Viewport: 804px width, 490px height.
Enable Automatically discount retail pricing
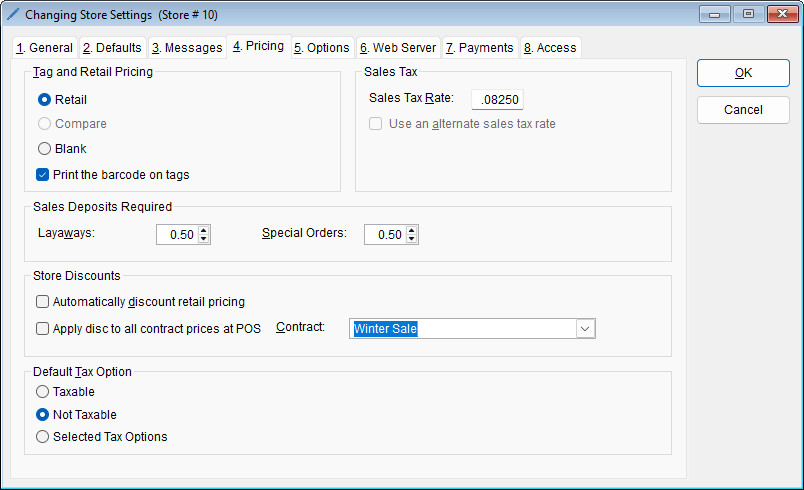[x=43, y=301]
